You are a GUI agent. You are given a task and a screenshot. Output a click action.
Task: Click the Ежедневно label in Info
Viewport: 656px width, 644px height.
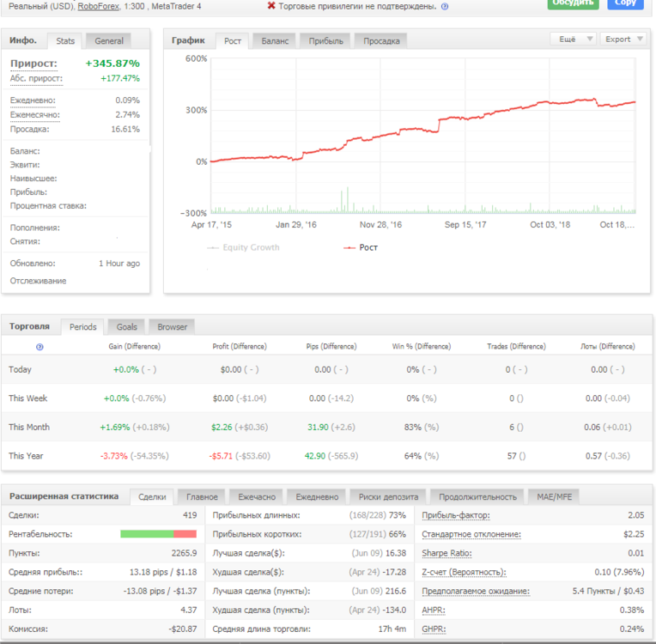pyautogui.click(x=33, y=100)
